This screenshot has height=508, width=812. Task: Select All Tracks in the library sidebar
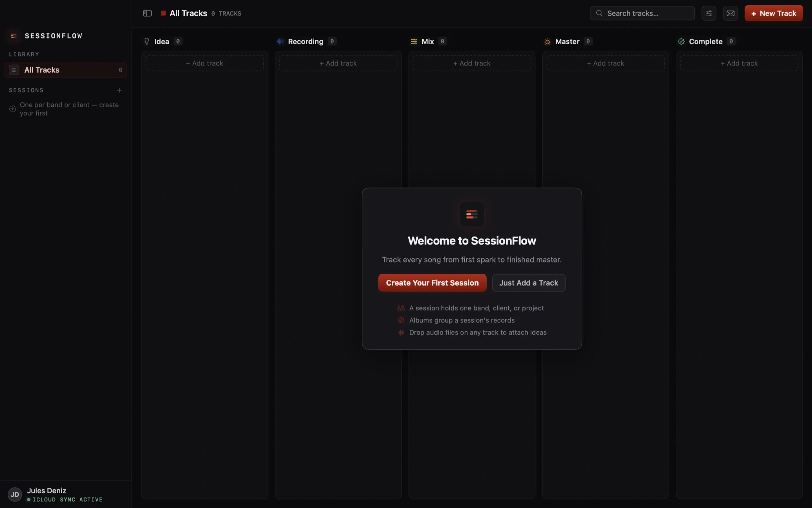click(66, 70)
